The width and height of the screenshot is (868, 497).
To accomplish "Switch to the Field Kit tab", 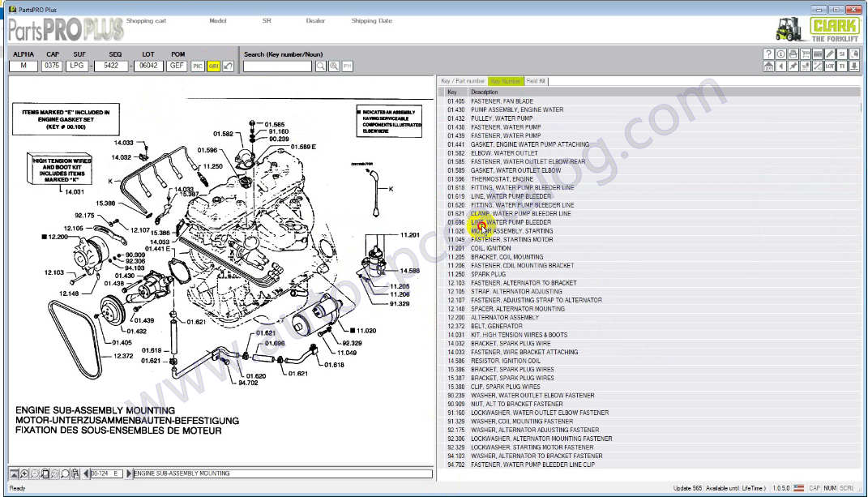I will click(x=536, y=81).
